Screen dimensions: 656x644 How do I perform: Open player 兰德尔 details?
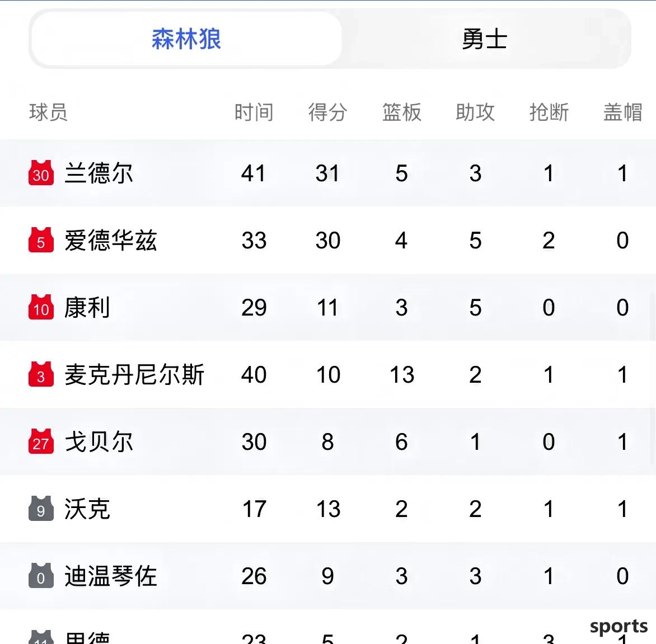99,173
